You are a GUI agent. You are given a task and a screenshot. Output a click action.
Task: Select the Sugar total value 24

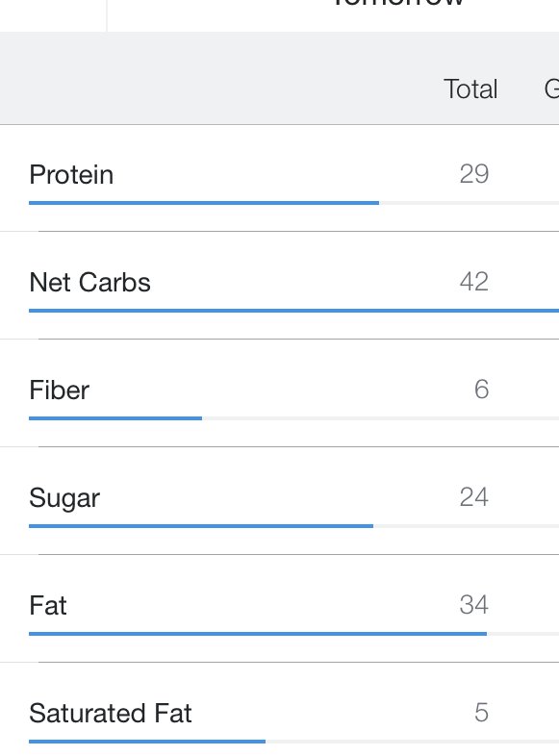[x=474, y=497]
